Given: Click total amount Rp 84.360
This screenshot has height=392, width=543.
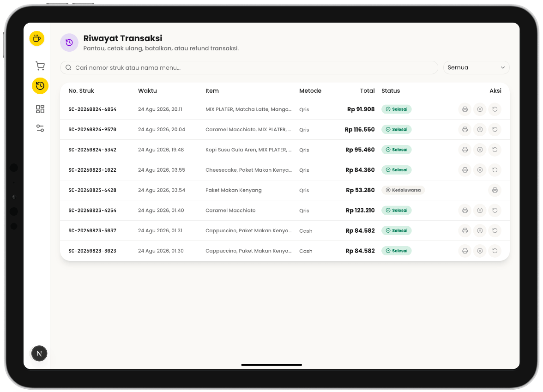Looking at the screenshot, I should click(x=360, y=170).
